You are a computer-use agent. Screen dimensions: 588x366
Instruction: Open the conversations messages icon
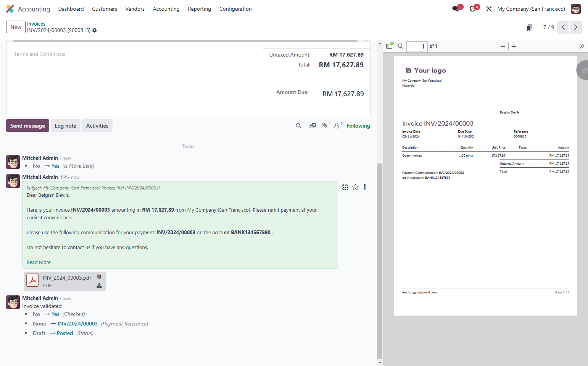pyautogui.click(x=456, y=9)
